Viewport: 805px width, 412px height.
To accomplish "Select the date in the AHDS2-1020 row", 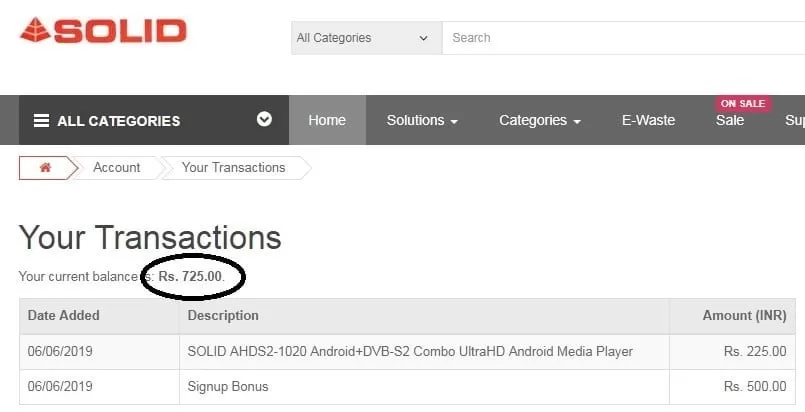I will [60, 352].
